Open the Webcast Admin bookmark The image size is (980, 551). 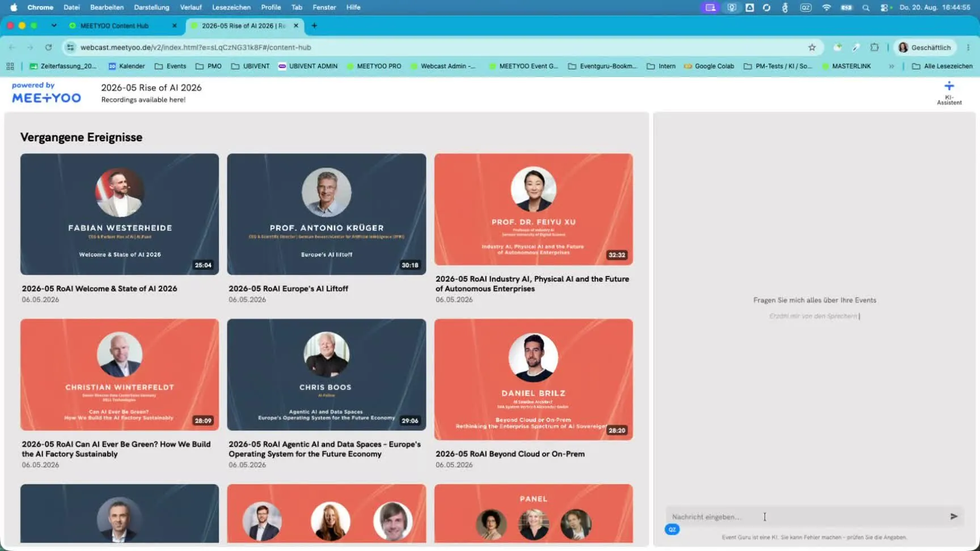[x=442, y=66]
